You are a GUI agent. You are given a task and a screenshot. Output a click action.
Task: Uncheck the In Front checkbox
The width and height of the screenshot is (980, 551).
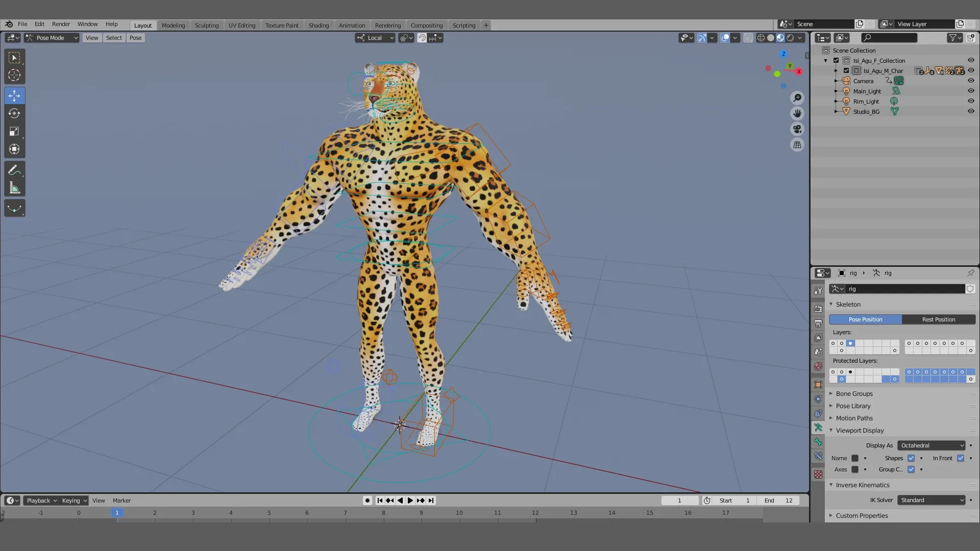(x=961, y=458)
